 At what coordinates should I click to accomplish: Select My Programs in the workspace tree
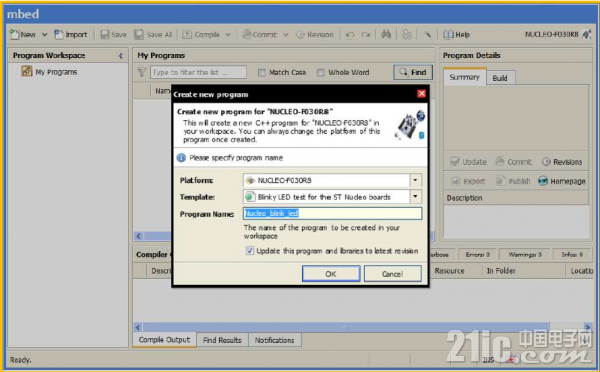[x=56, y=72]
